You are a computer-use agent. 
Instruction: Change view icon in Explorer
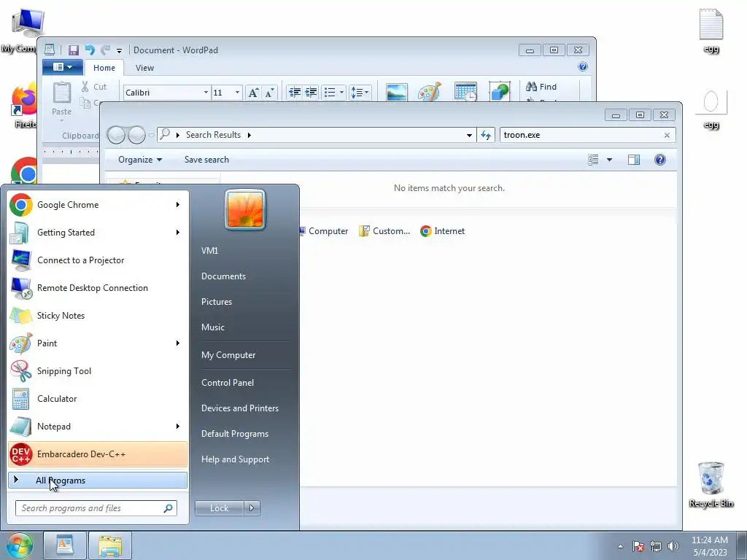click(x=593, y=160)
